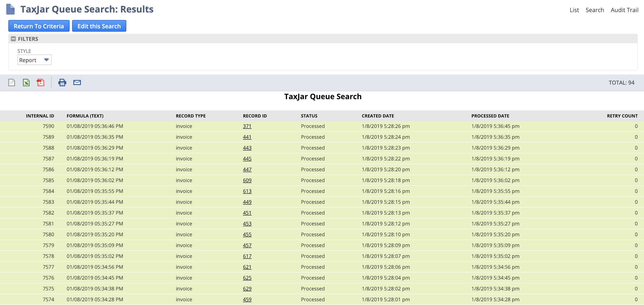Open record ID 459 link
Image resolution: width=644 pixels, height=305 pixels.
[x=247, y=300]
